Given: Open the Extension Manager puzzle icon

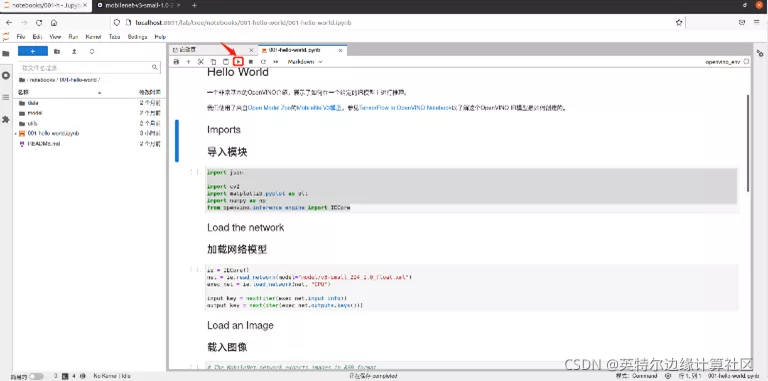Looking at the screenshot, I should [x=6, y=119].
